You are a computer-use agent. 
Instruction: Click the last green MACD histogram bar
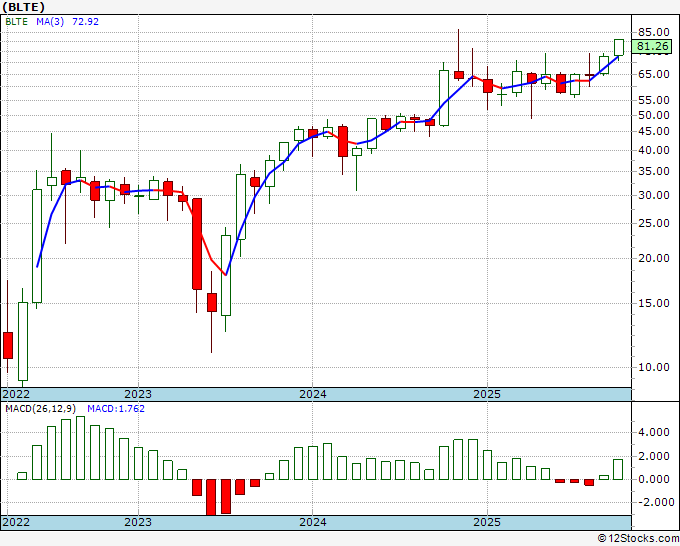point(619,469)
